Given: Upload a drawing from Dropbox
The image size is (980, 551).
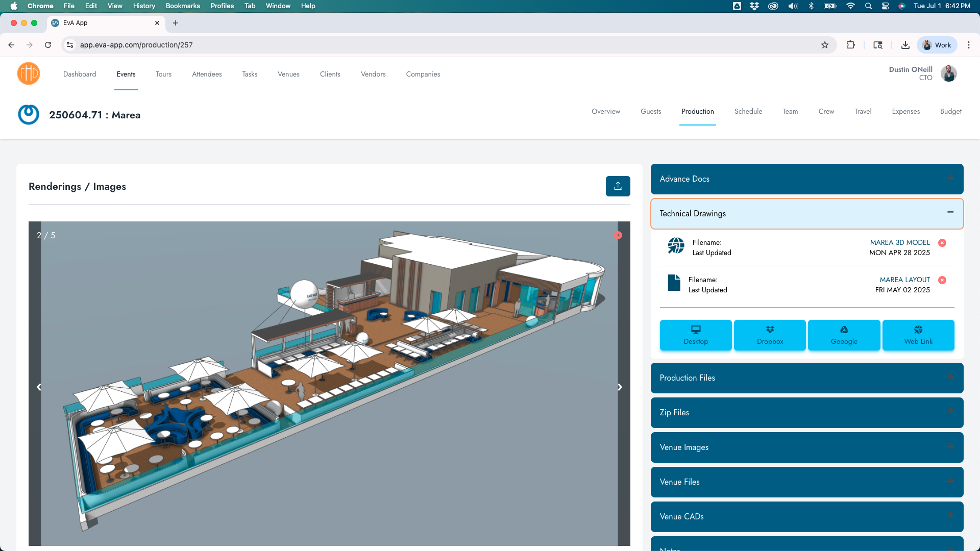Looking at the screenshot, I should tap(770, 335).
